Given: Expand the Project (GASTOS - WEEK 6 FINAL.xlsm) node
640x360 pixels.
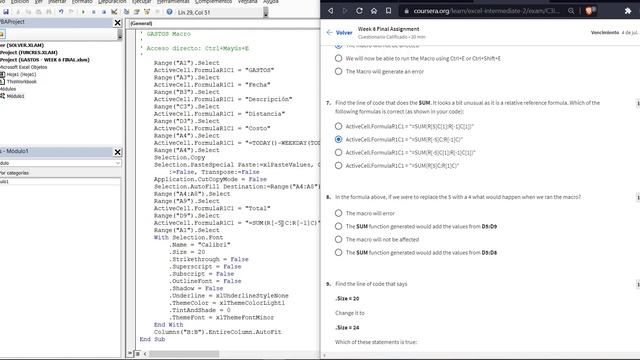Looking at the screenshot, I should [45, 60].
